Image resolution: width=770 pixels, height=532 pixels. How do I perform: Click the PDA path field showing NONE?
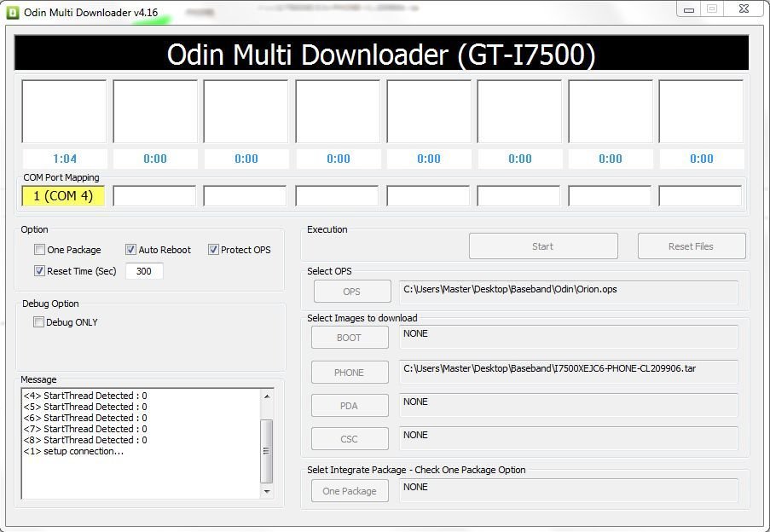pyautogui.click(x=569, y=405)
